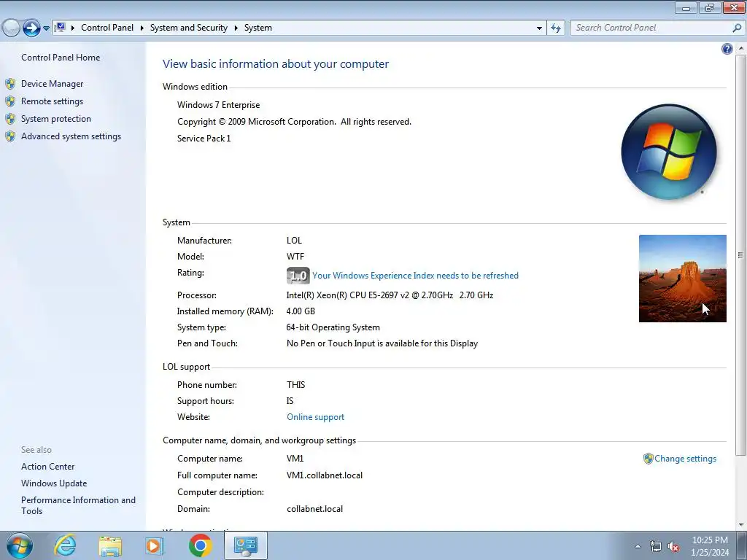Open Windows Explorer from taskbar
This screenshot has height=560, width=747.
point(110,546)
